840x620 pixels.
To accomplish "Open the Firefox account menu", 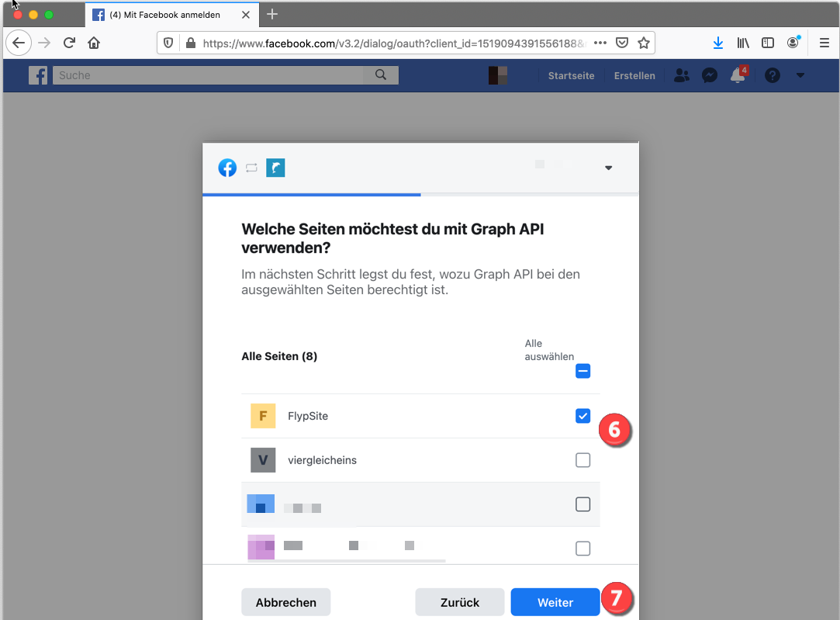I will click(793, 43).
